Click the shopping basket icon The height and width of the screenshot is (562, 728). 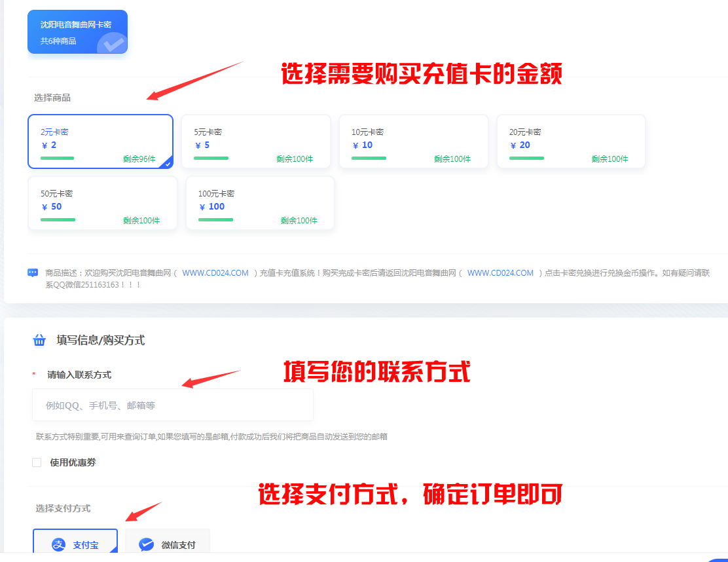[39, 340]
